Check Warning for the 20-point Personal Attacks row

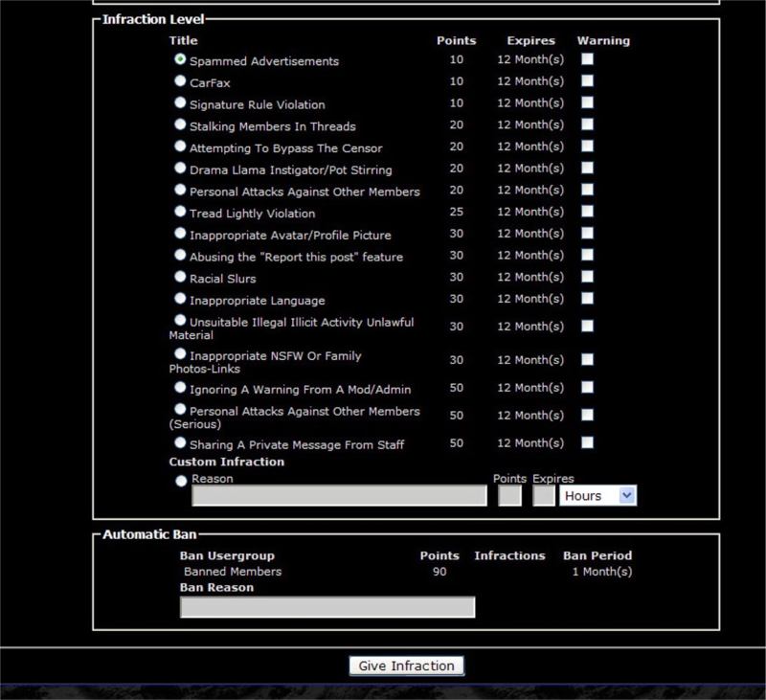pos(587,190)
